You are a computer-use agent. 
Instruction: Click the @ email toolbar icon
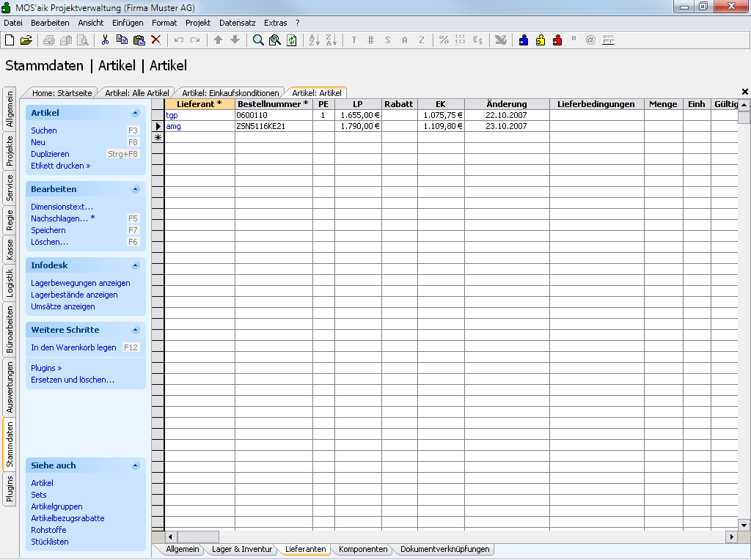(590, 40)
